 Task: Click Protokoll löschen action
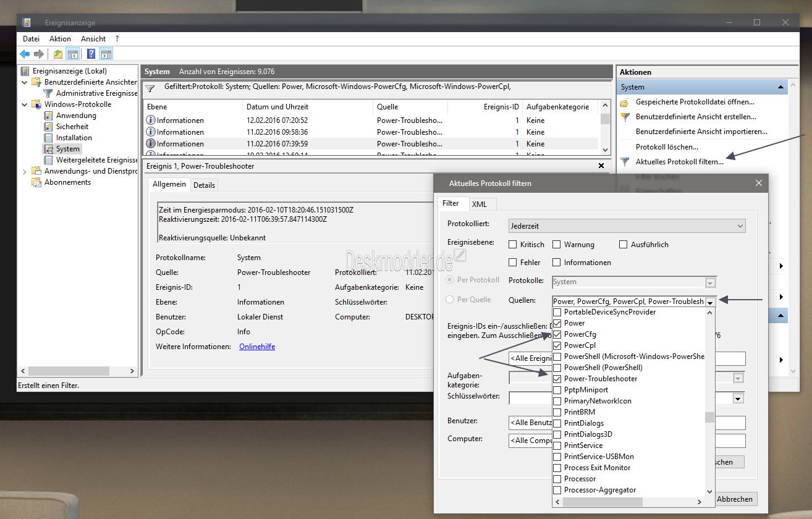(x=667, y=147)
